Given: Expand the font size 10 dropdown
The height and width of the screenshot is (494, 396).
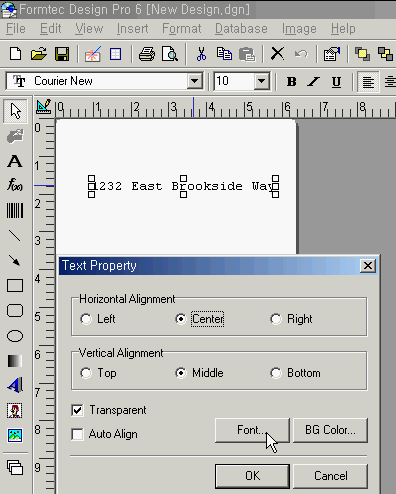Looking at the screenshot, I should tap(262, 81).
